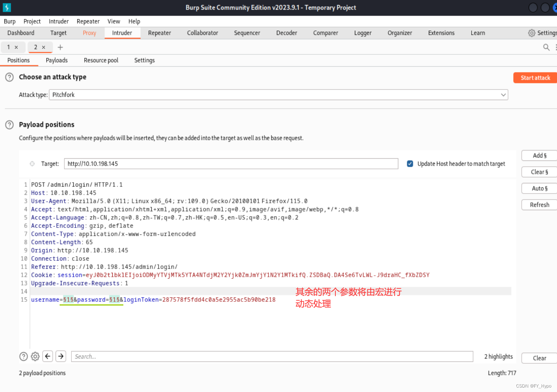557x392 pixels.
Task: Open the Burp menu
Action: (10, 21)
